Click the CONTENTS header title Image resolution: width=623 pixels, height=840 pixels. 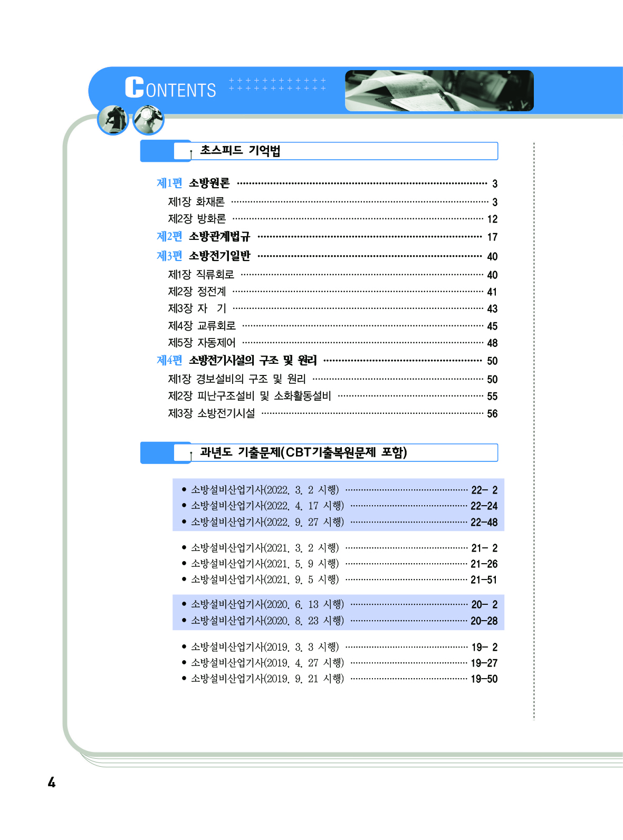tap(170, 88)
